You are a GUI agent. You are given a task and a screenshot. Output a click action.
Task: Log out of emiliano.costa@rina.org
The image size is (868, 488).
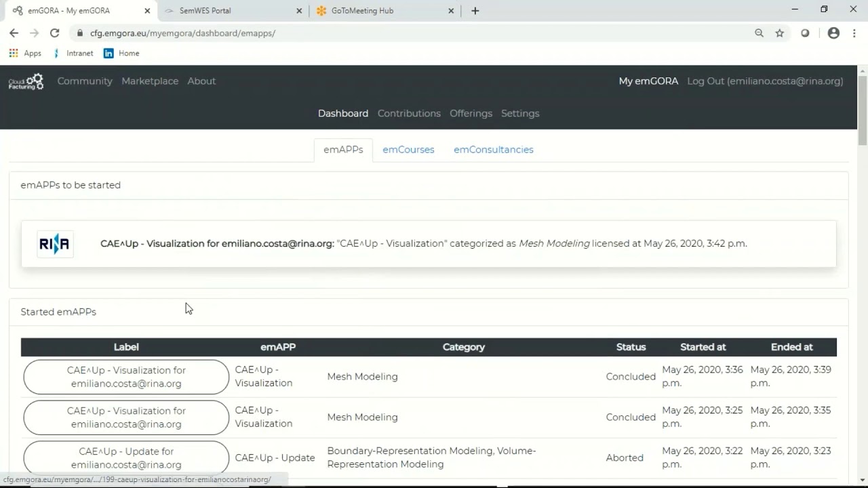(765, 81)
